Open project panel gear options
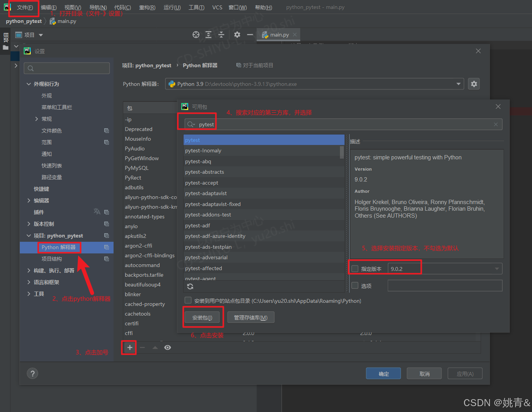 pos(237,35)
